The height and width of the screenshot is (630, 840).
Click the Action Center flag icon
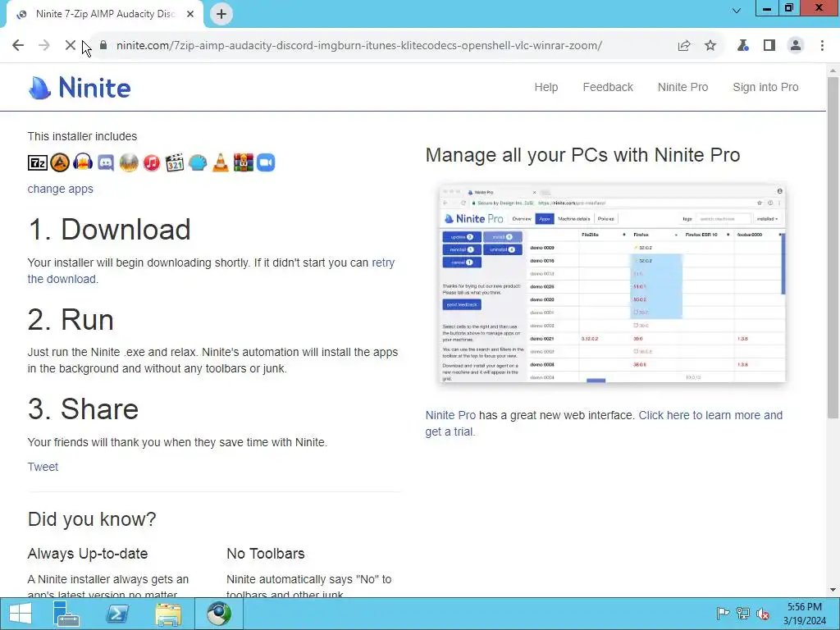click(723, 614)
